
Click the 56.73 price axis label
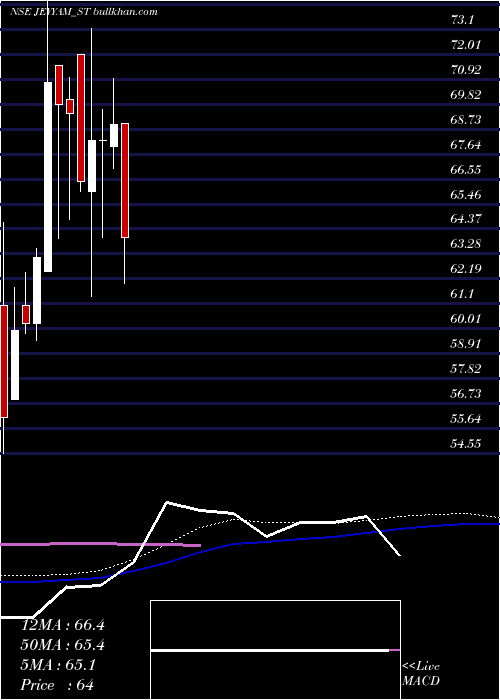[466, 394]
